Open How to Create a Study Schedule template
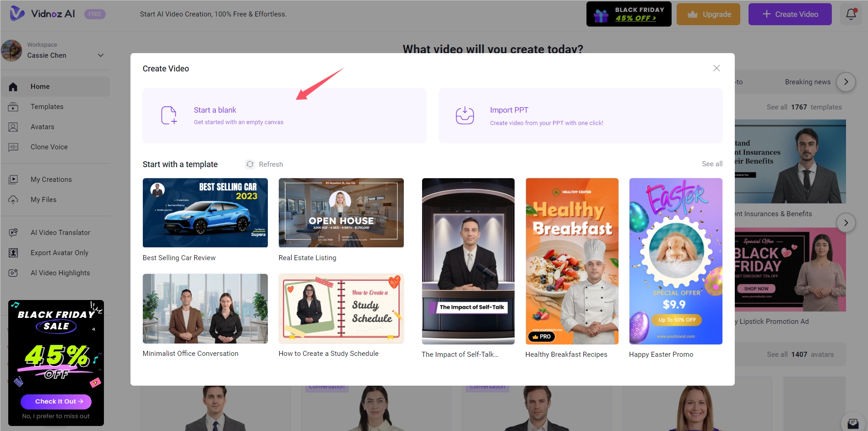Image resolution: width=868 pixels, height=431 pixels. pos(341,309)
